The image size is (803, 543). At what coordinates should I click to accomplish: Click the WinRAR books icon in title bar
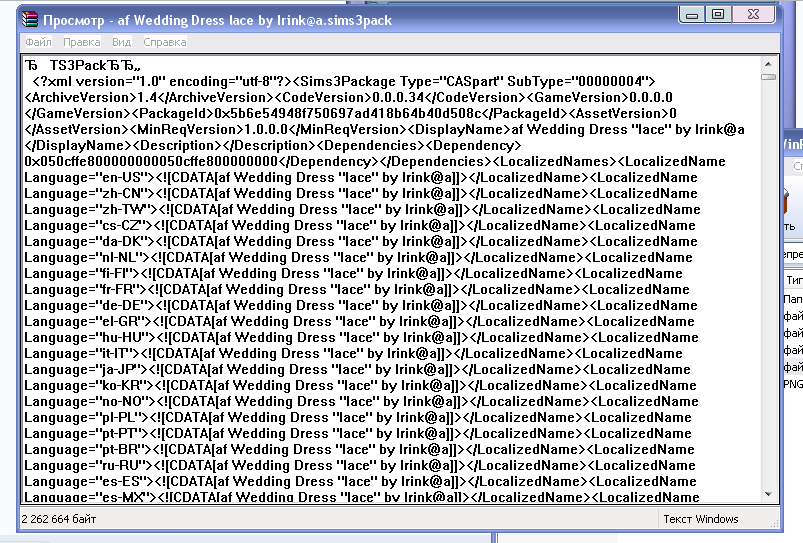tap(30, 19)
